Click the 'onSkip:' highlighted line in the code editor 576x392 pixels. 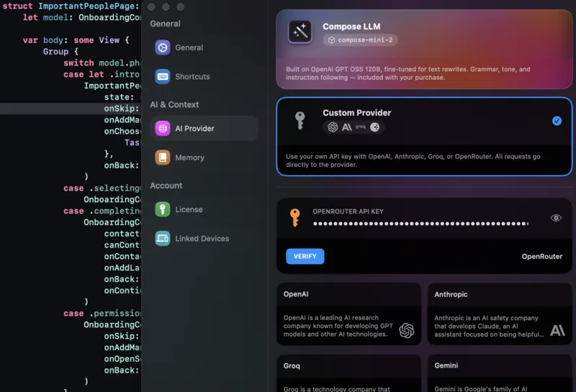(x=71, y=109)
